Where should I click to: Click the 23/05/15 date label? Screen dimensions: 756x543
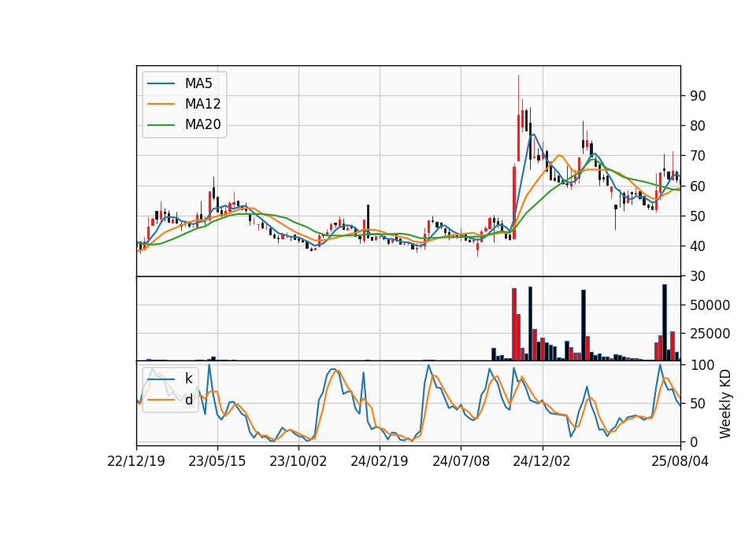(217, 461)
